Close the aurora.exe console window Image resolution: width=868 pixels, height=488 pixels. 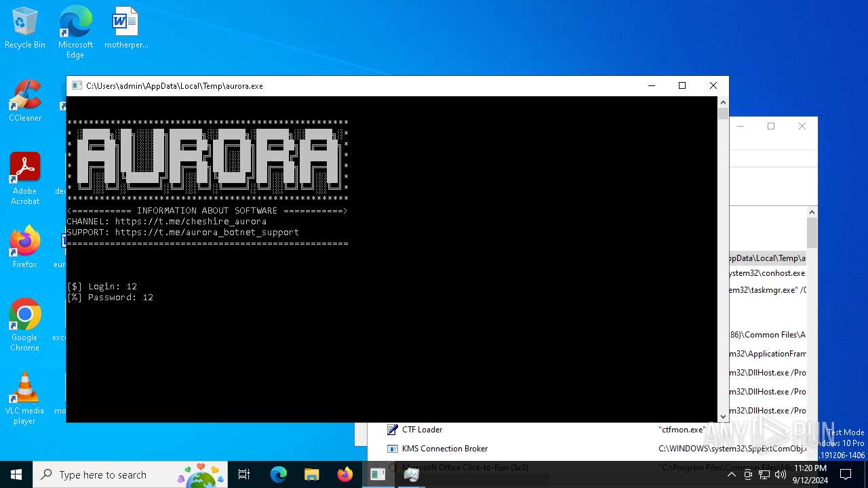(713, 86)
